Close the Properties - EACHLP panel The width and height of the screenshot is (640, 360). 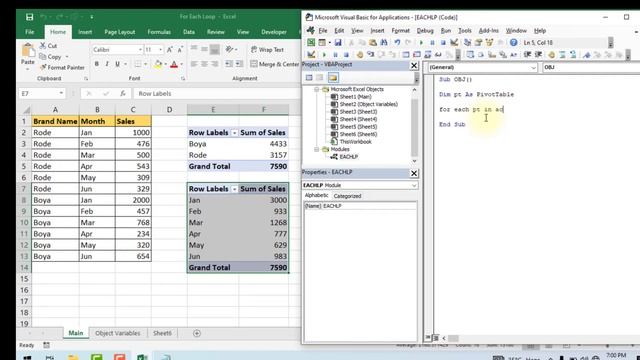click(x=414, y=173)
